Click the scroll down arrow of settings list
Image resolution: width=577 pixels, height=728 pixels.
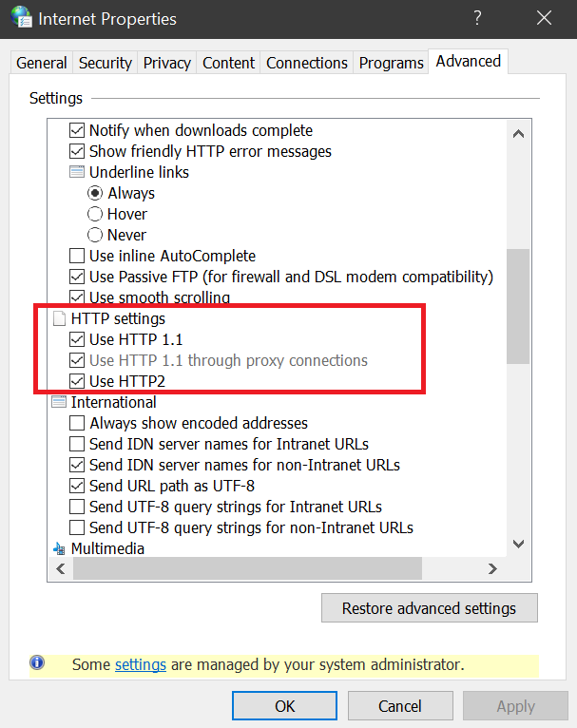[518, 545]
